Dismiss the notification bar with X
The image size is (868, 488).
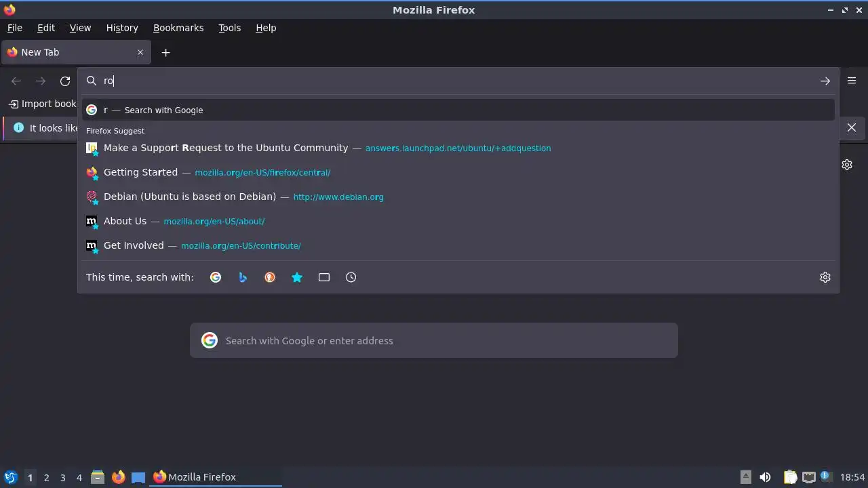(852, 127)
